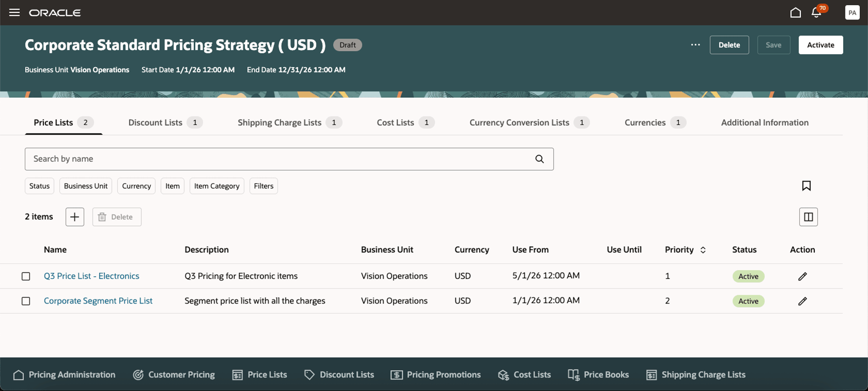This screenshot has width=868, height=391.
Task: Click the Name column header
Action: (55, 250)
